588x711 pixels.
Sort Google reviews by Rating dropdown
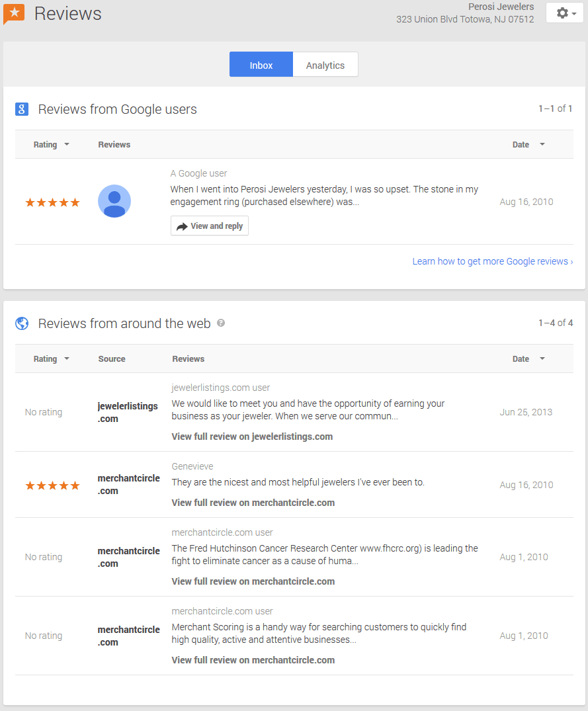(x=51, y=145)
